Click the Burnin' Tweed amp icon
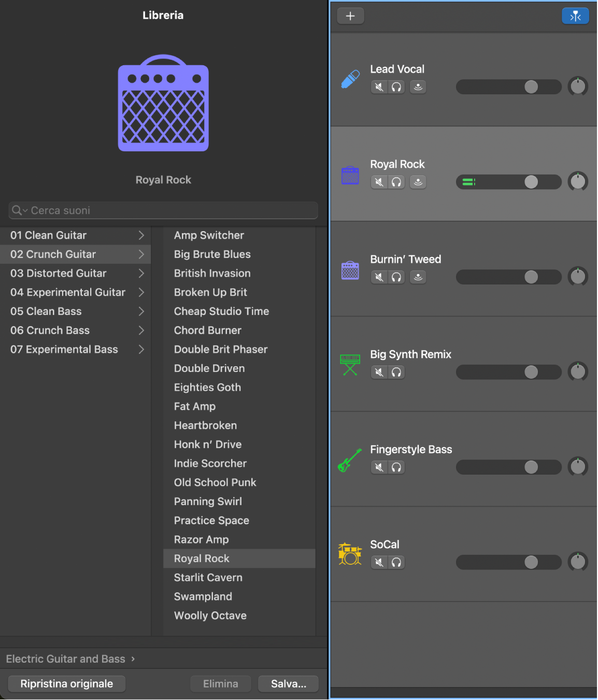The width and height of the screenshot is (598, 700). point(350,270)
